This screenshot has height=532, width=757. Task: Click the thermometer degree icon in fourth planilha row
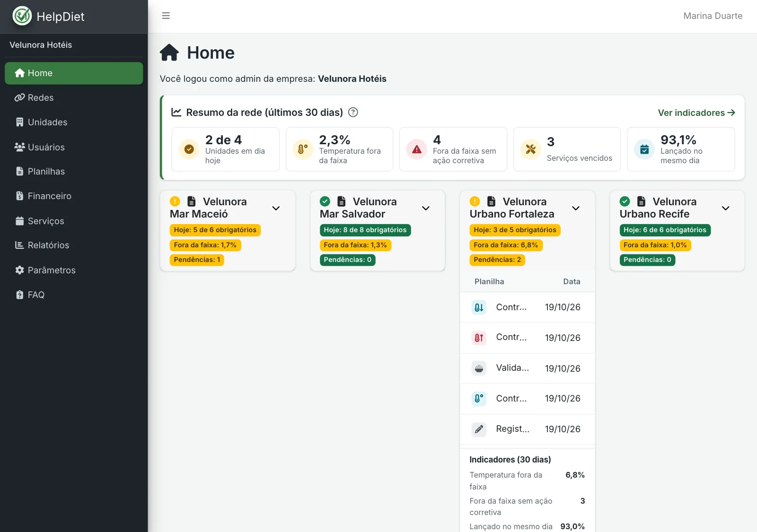[x=479, y=399]
